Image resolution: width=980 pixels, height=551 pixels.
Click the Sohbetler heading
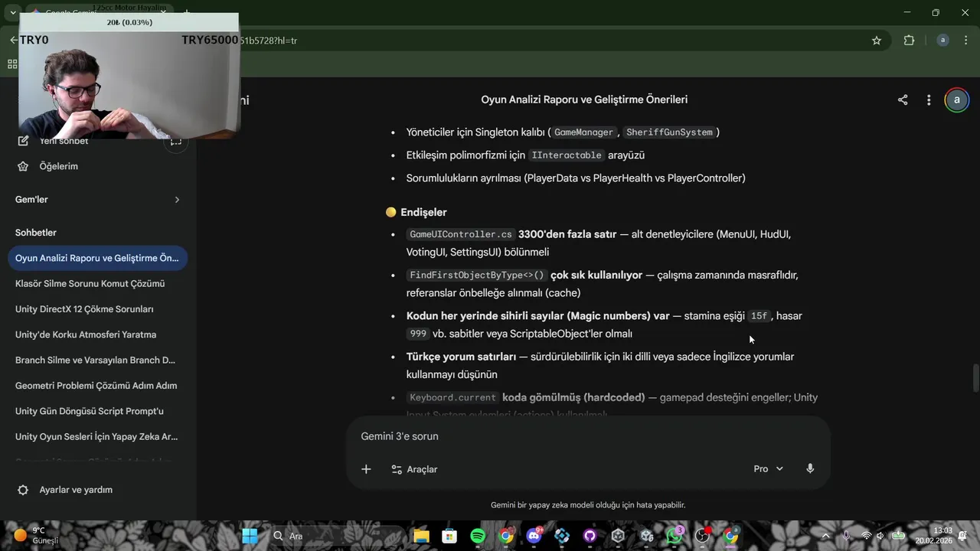tap(36, 233)
